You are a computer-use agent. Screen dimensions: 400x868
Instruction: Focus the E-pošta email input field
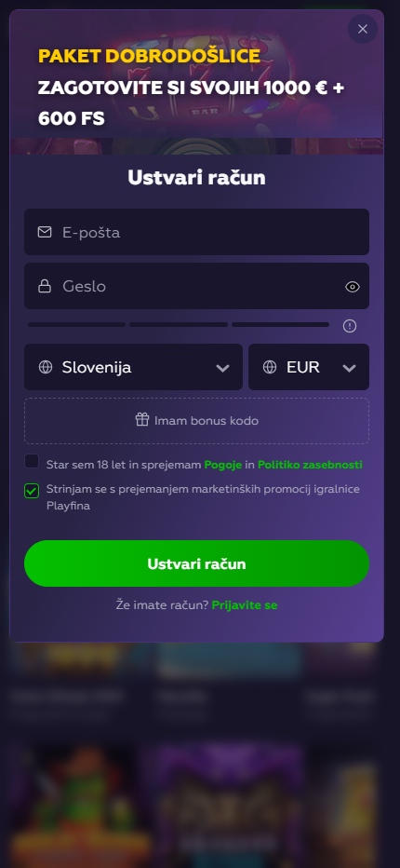click(196, 232)
